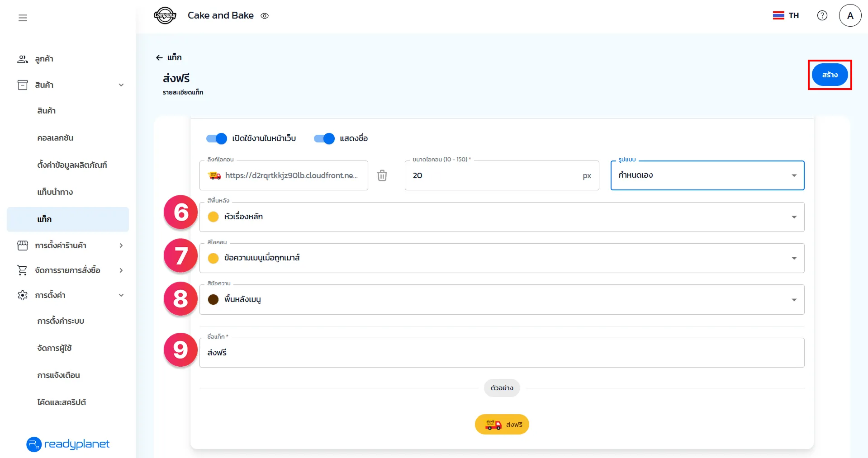Screen dimensions: 868x458
Task: Toggle the แสดงชื่อ switch
Action: (324, 138)
